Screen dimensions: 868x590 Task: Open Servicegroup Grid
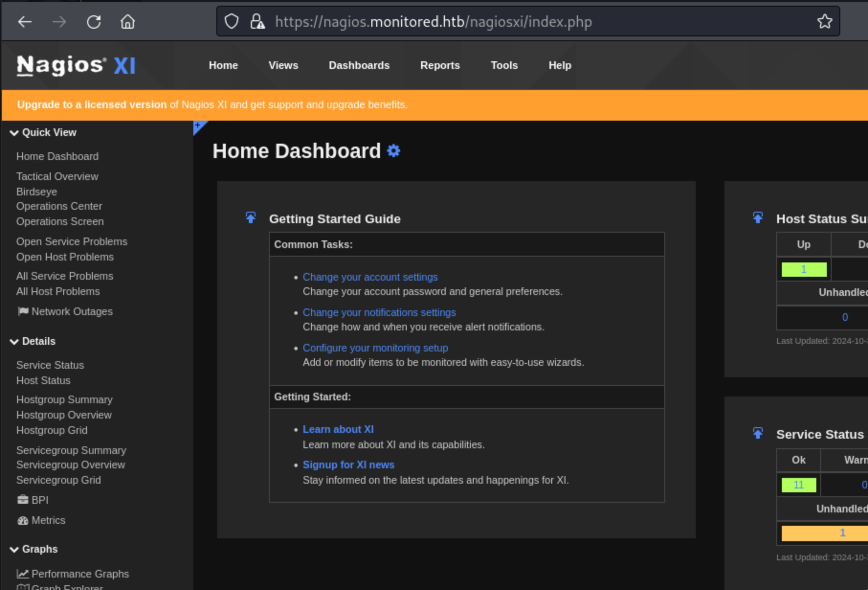pos(59,480)
